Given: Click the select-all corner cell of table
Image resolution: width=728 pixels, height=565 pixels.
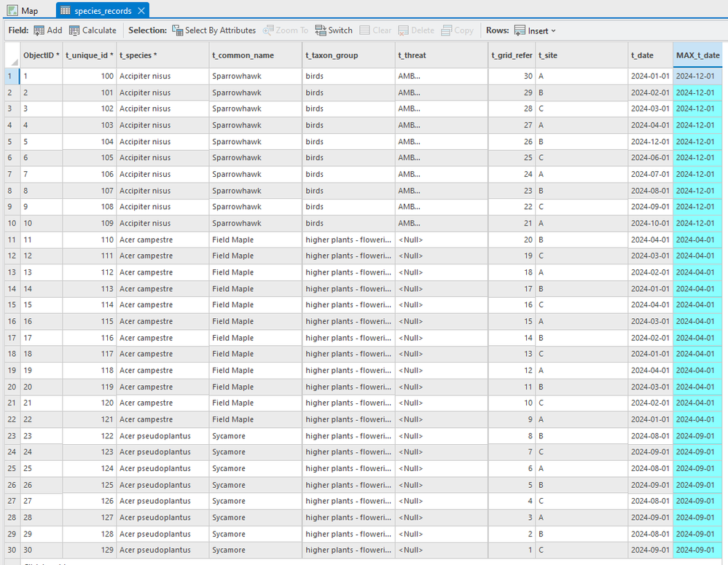Looking at the screenshot, I should coord(12,55).
